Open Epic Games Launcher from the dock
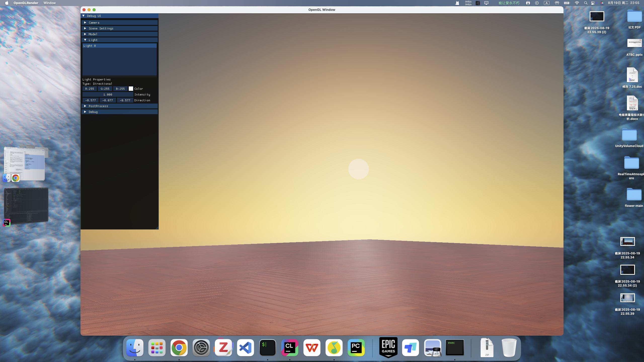This screenshot has width=644, height=362. coord(388,348)
